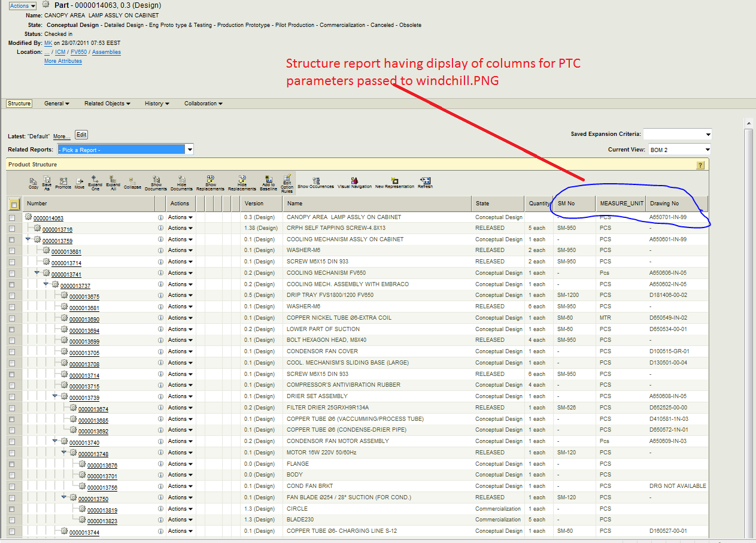Select the Structure tab
The width and height of the screenshot is (756, 543).
click(x=19, y=104)
